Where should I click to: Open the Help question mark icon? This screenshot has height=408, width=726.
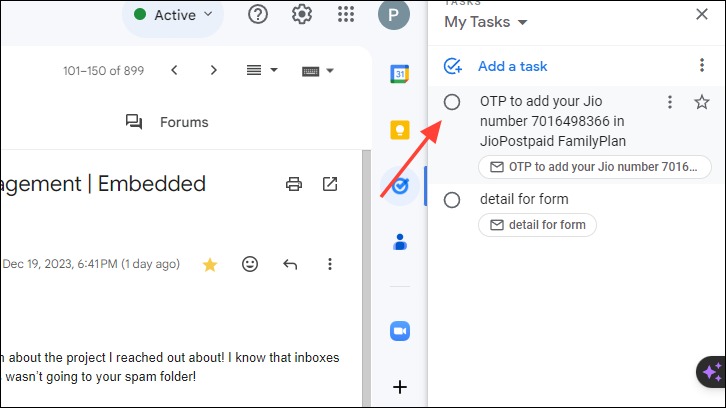click(257, 14)
